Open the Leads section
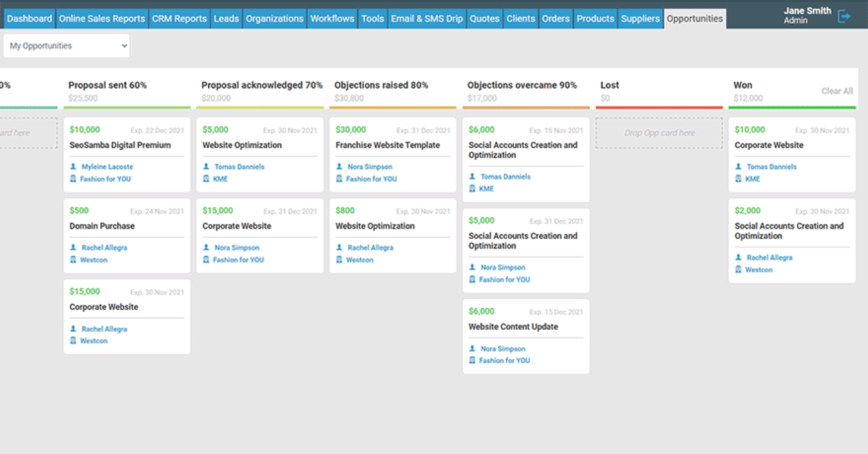The image size is (868, 454). [226, 18]
